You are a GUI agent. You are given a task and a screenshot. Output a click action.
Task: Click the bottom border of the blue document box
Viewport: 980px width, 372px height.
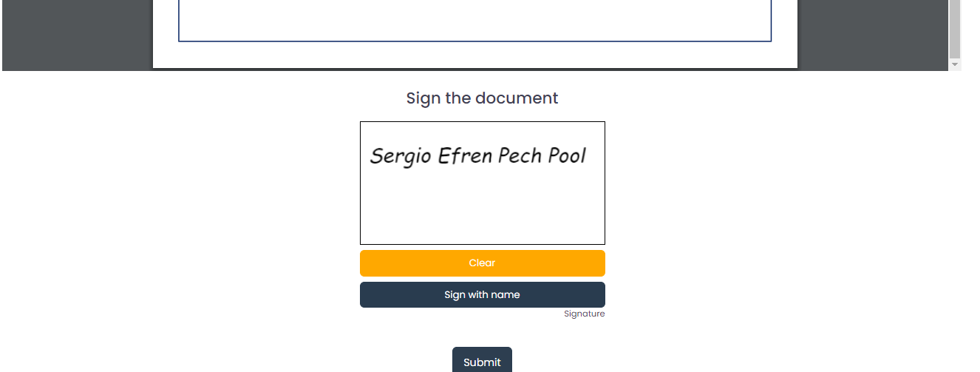coord(474,41)
